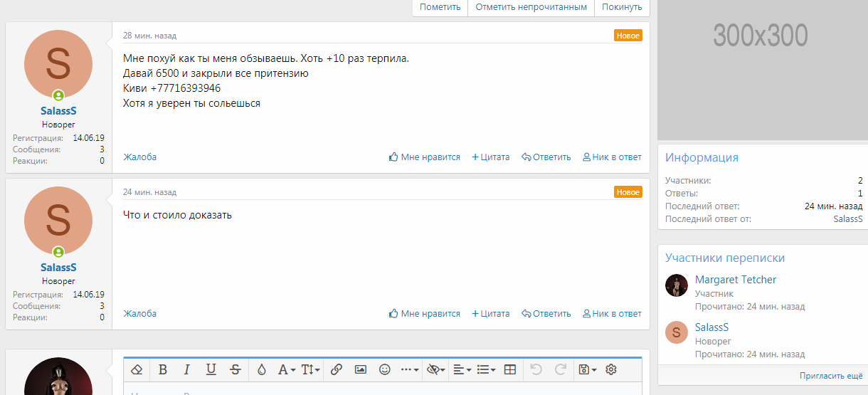The width and height of the screenshot is (868, 395).
Task: Open the font size dropdown
Action: tap(310, 369)
